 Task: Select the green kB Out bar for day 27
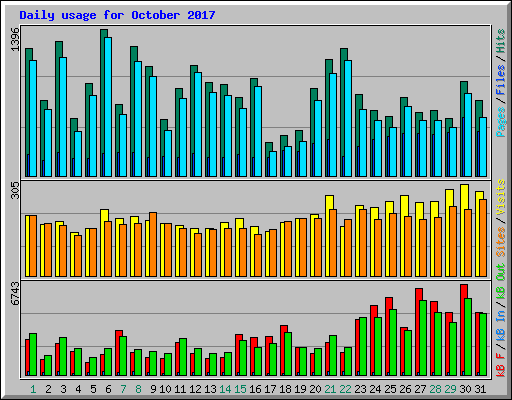[x=423, y=338]
